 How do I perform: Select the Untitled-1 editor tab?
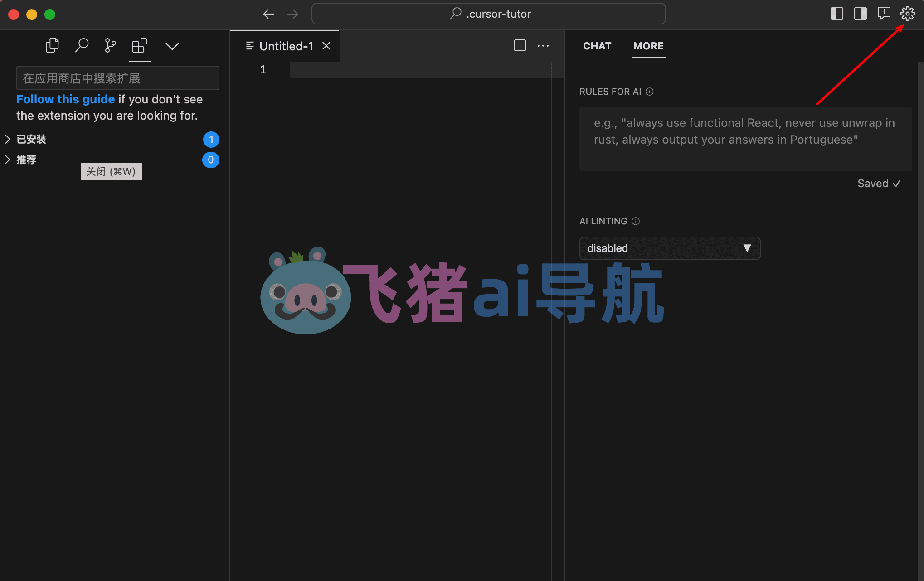tap(286, 46)
